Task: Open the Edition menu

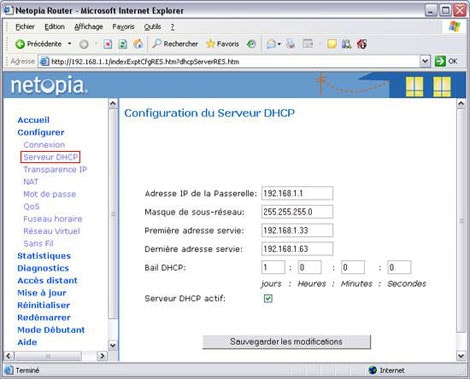Action: pyautogui.click(x=54, y=27)
